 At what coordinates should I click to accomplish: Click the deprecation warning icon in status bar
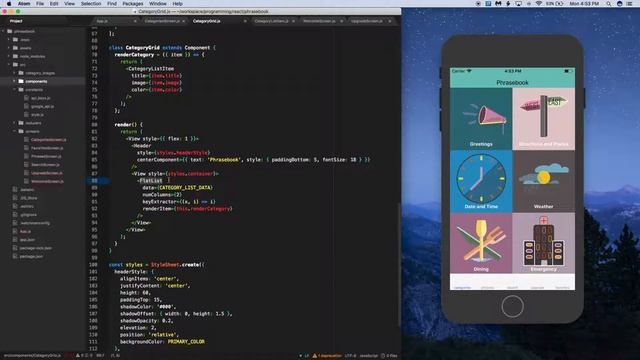click(x=315, y=356)
